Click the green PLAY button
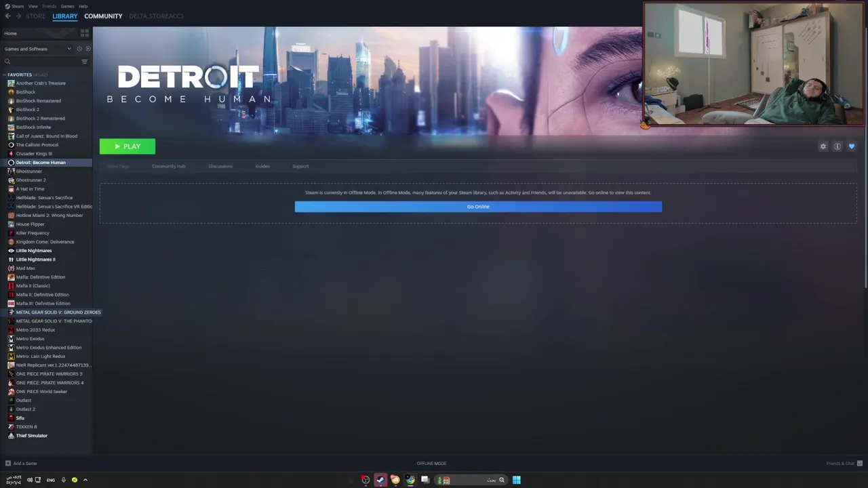Viewport: 868px width, 488px height. click(x=127, y=146)
